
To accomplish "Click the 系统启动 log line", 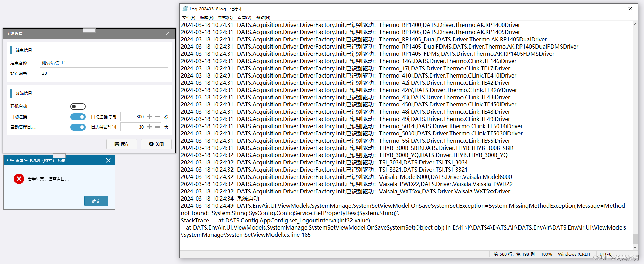I will coord(220,199).
